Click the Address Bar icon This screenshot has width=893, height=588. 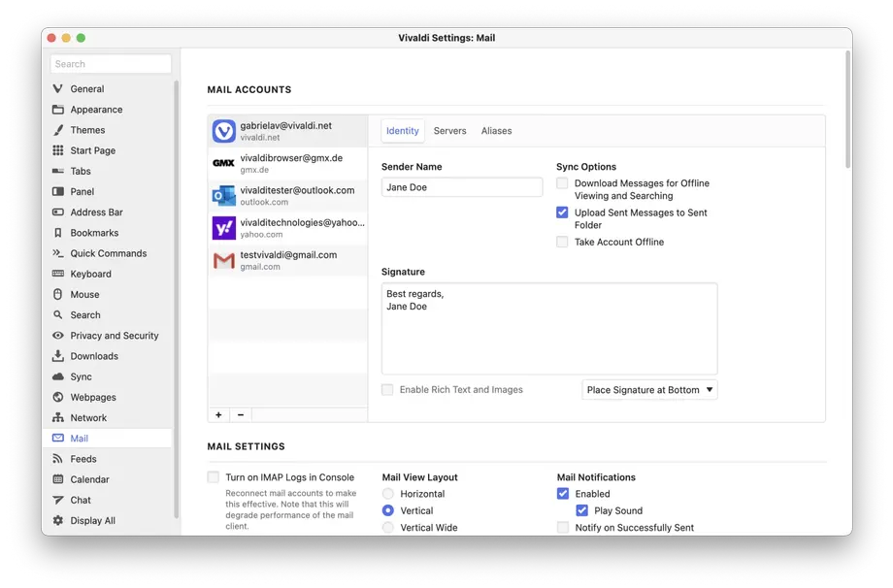[x=57, y=212]
